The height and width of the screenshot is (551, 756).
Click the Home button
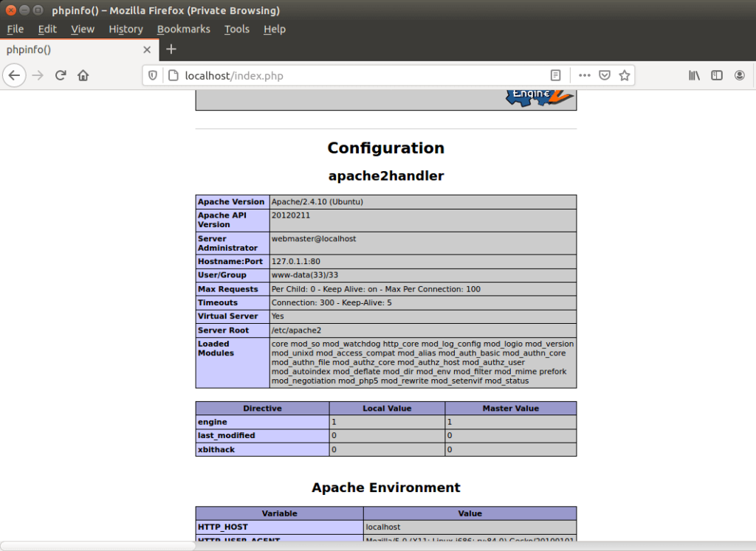coord(81,75)
